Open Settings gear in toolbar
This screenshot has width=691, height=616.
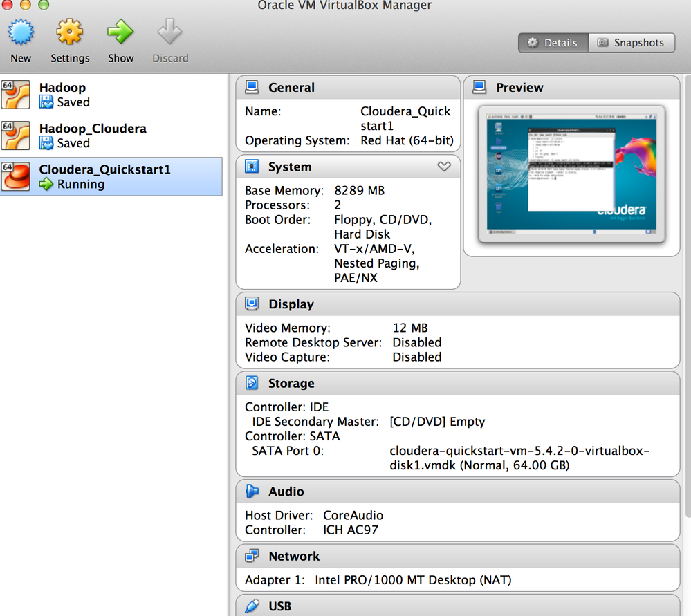(x=70, y=32)
